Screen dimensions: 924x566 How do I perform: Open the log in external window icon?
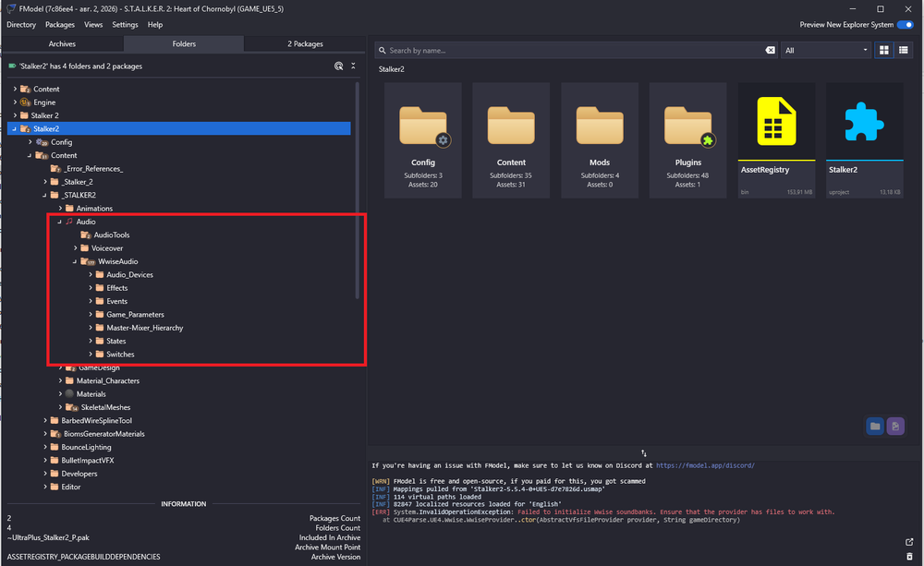(x=909, y=542)
